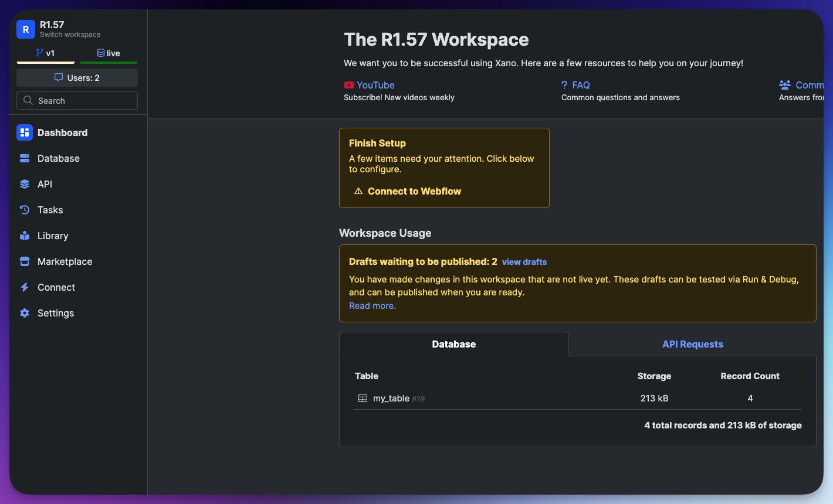Click the 213 kB storage value

tap(654, 399)
